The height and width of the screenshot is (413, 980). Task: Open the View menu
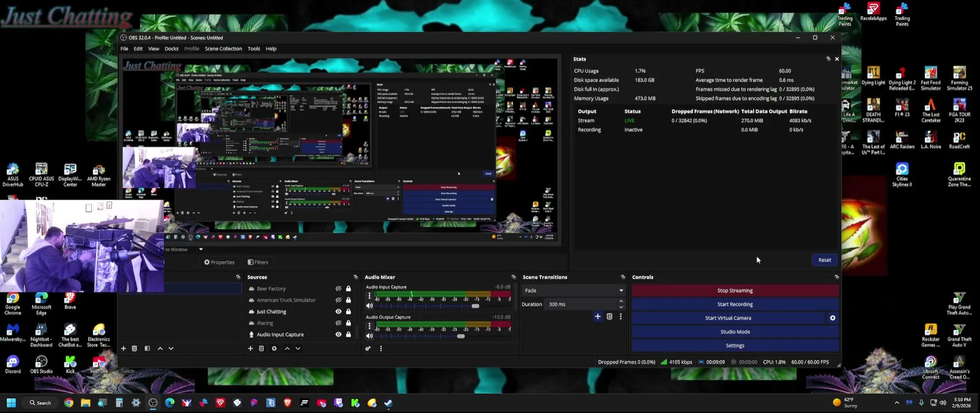click(x=154, y=49)
